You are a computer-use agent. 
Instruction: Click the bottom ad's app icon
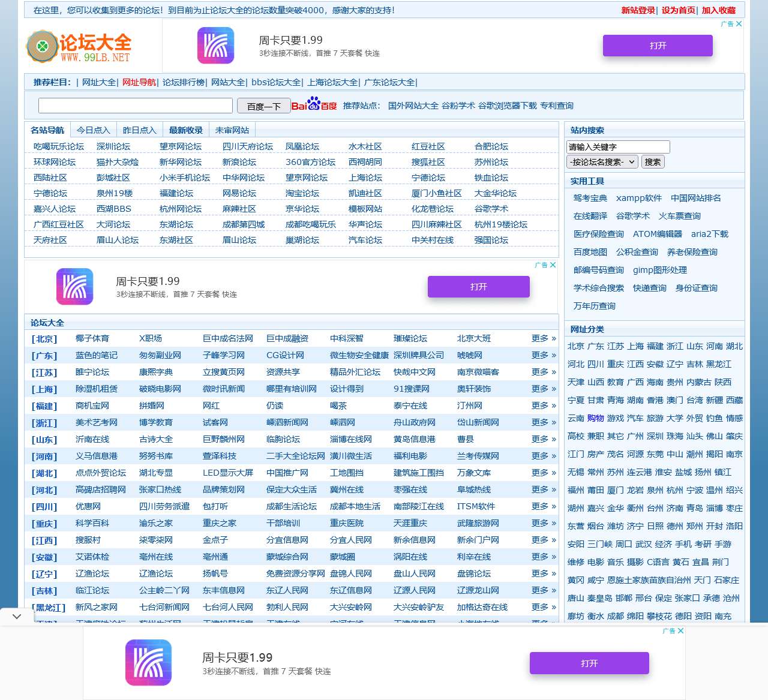pos(148,663)
